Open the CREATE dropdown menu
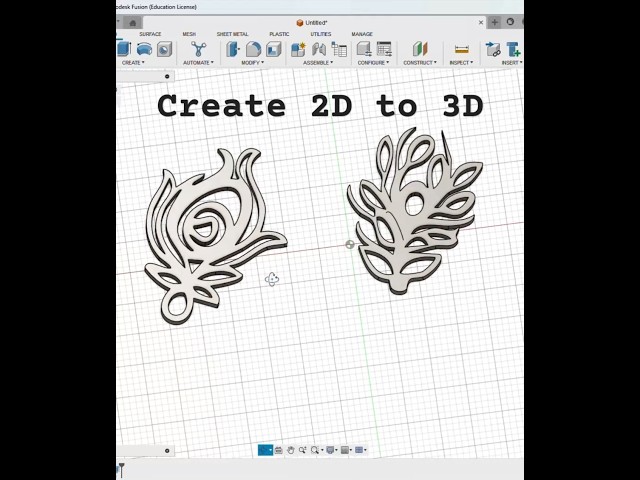This screenshot has width=640, height=480. point(133,63)
